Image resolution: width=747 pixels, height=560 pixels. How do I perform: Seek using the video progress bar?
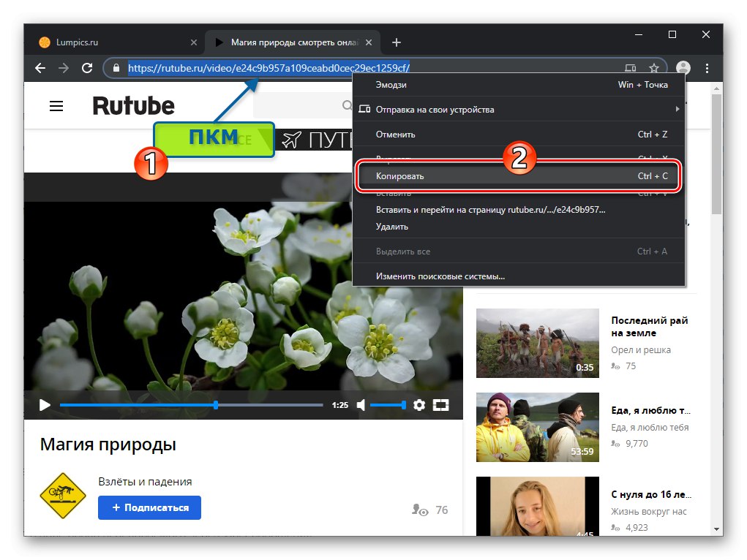(x=191, y=405)
